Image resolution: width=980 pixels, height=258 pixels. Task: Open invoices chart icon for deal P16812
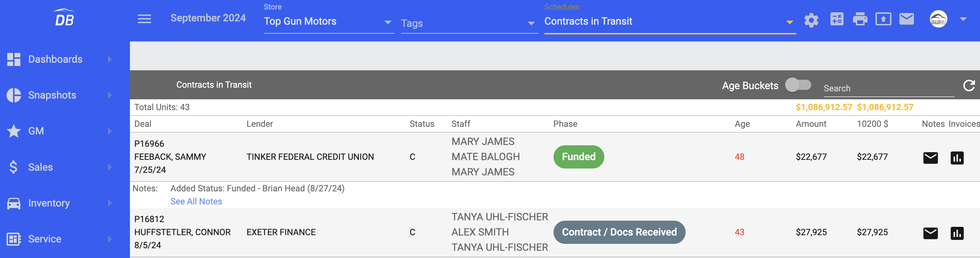pyautogui.click(x=957, y=233)
